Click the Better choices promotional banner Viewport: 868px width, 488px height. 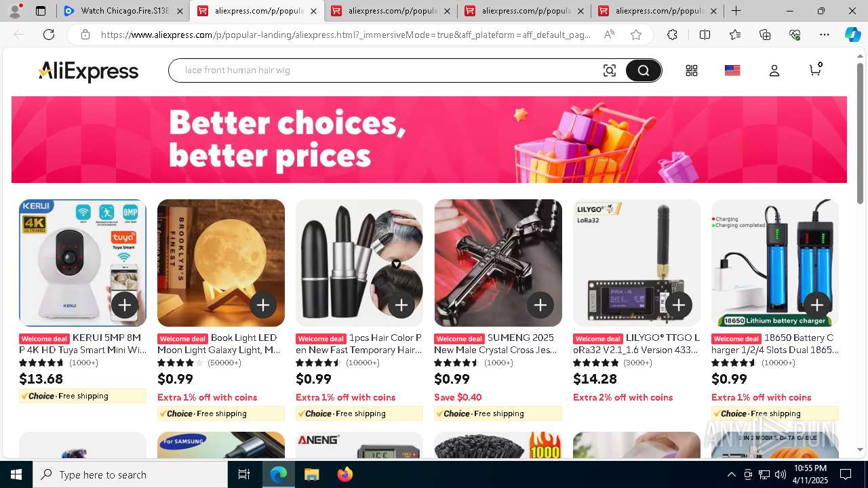[x=429, y=140]
